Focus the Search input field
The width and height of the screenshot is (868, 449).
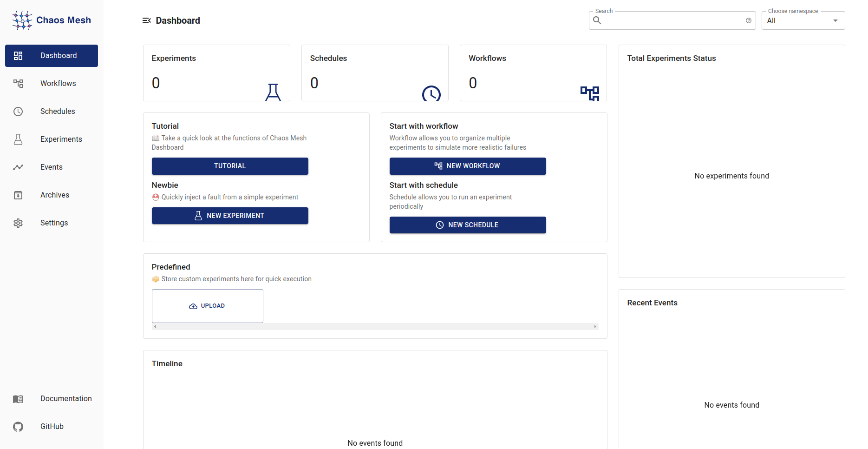click(672, 20)
